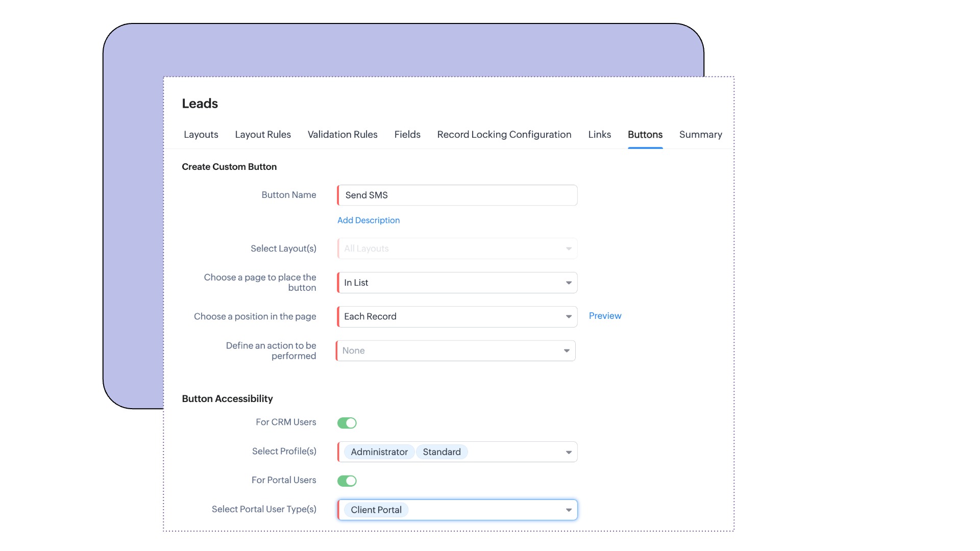980x551 pixels.
Task: Click the Client Portal tag
Action: (x=376, y=510)
